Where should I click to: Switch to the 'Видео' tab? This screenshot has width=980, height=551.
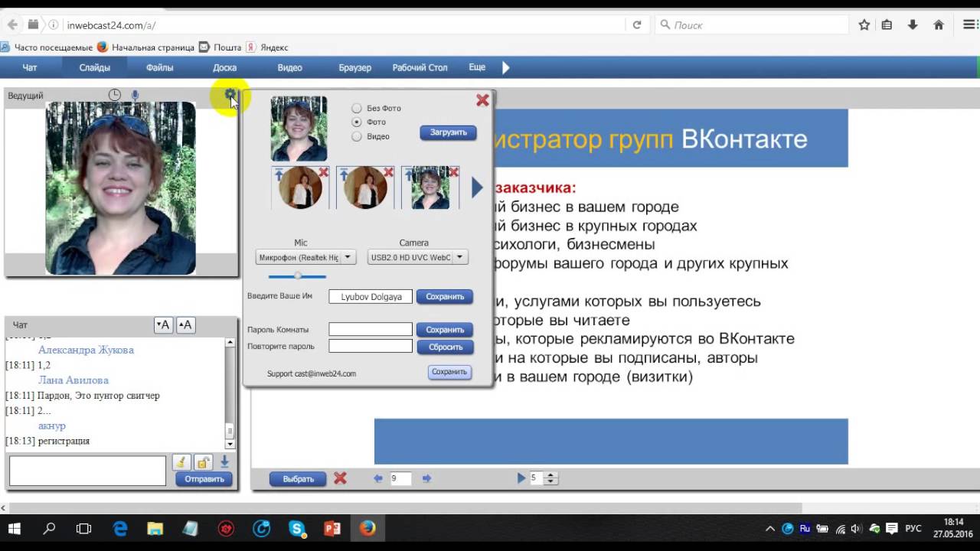click(x=290, y=67)
